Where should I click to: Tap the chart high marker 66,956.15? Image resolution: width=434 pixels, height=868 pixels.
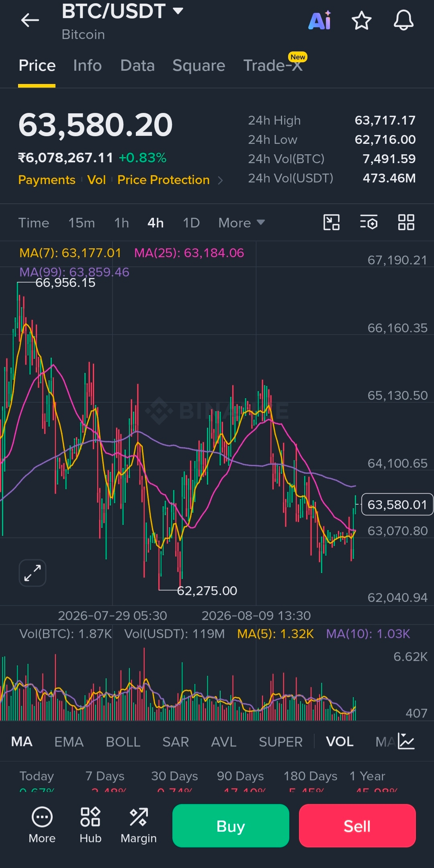(x=66, y=283)
